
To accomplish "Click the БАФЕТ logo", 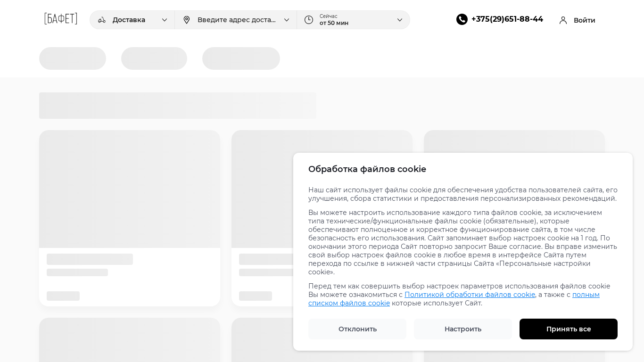I will 61,19.
